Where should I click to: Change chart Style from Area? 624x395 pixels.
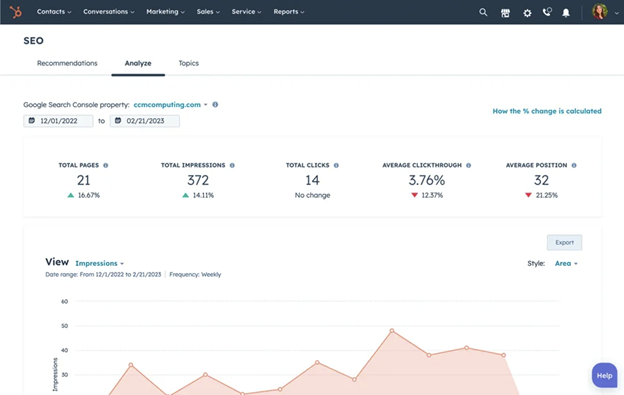[566, 263]
